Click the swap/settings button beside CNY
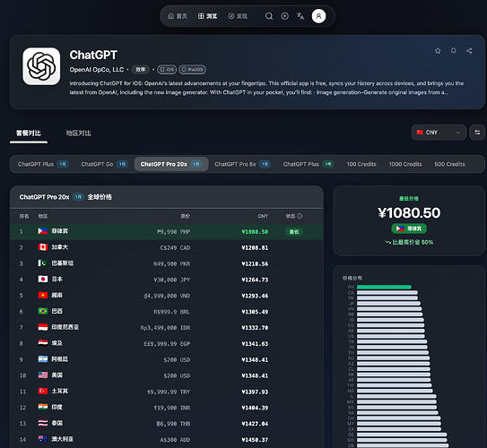Image resolution: width=487 pixels, height=448 pixels. click(x=477, y=133)
